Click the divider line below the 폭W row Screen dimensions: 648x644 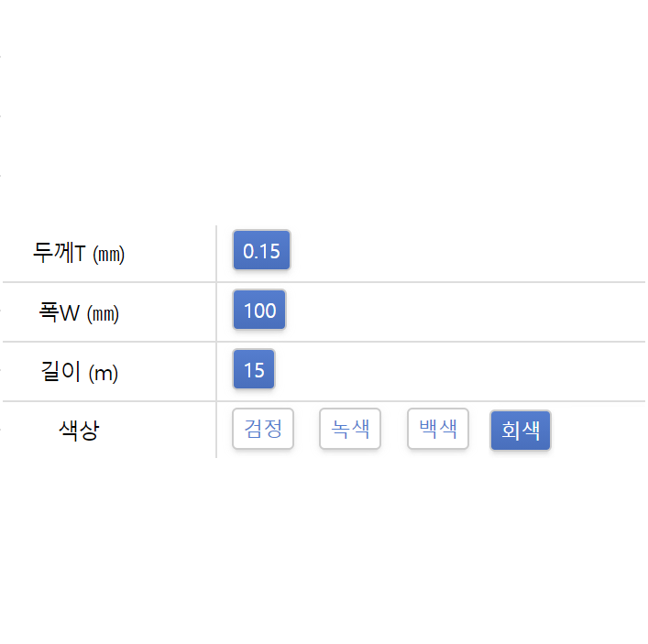point(412,342)
